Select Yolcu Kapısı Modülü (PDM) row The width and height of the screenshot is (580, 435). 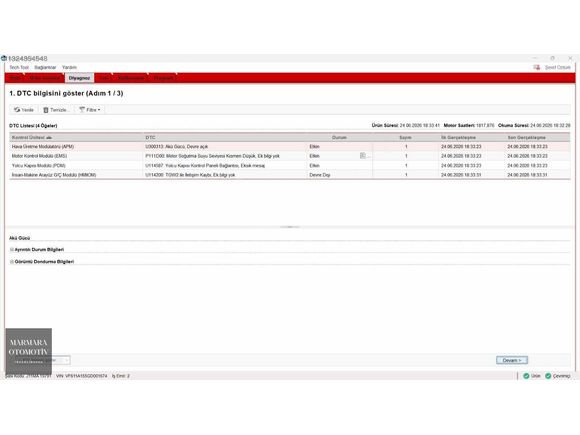click(290, 166)
